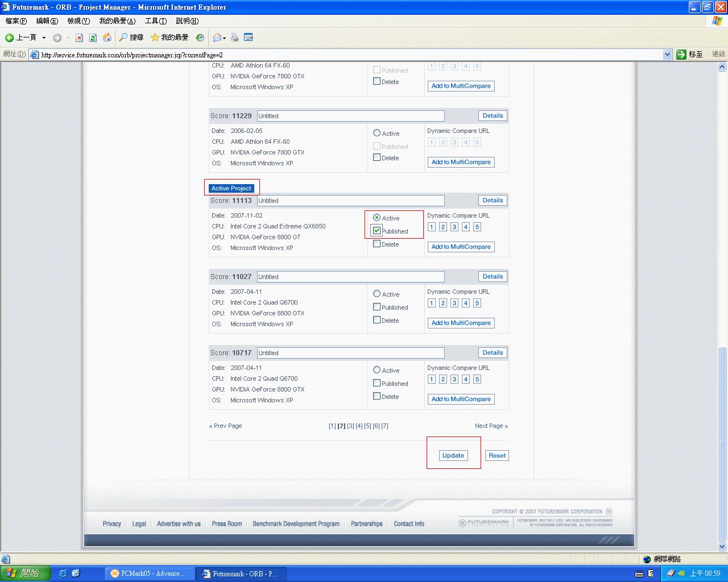Go back with the IE Back button
728x582 pixels.
tap(21, 38)
